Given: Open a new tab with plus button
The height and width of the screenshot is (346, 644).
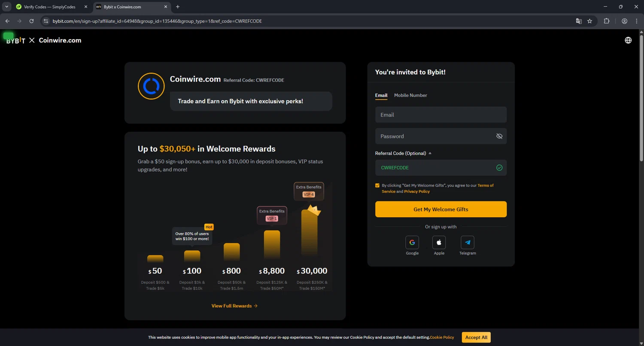Looking at the screenshot, I should 178,7.
